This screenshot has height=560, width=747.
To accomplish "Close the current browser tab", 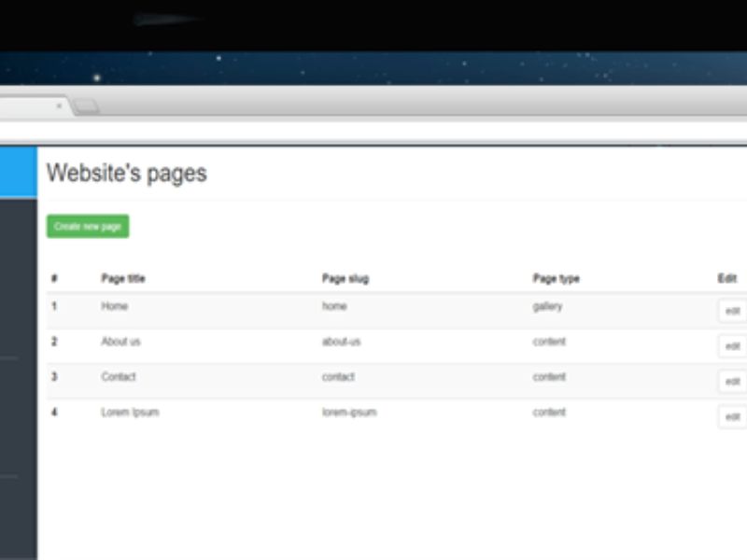I will point(59,106).
